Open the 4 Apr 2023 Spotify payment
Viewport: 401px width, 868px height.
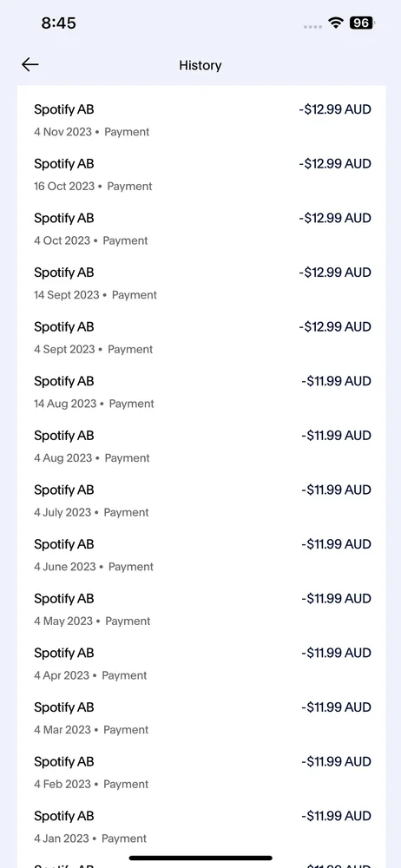[201, 662]
